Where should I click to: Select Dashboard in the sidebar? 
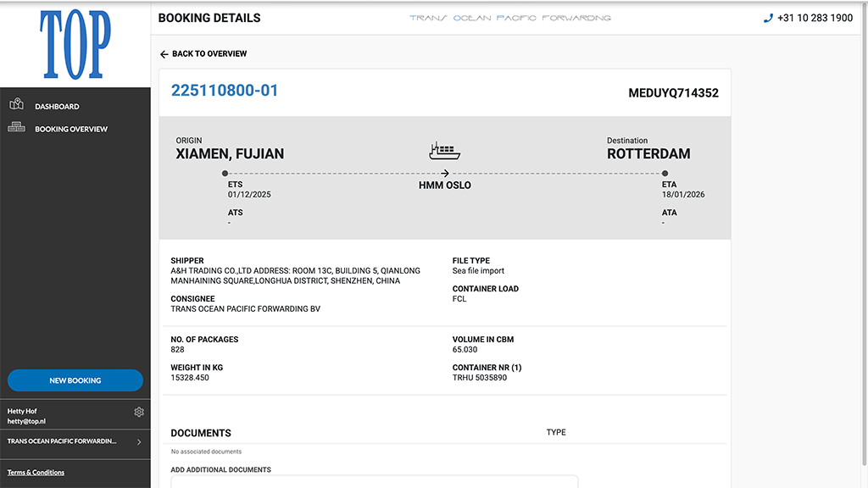tap(58, 106)
